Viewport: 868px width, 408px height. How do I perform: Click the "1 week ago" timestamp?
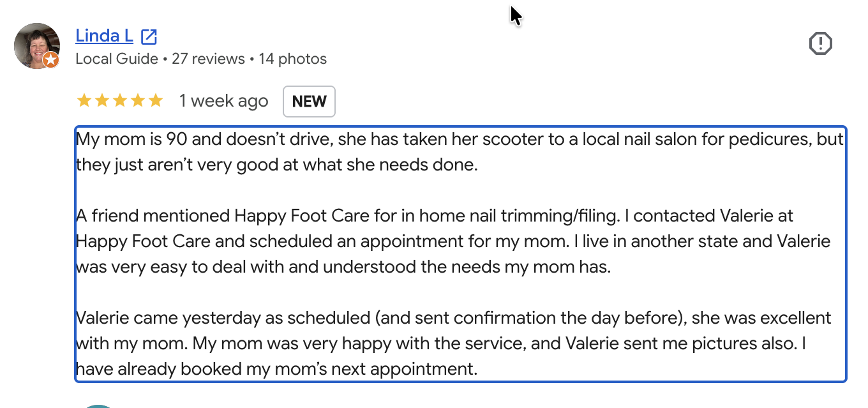pyautogui.click(x=223, y=101)
